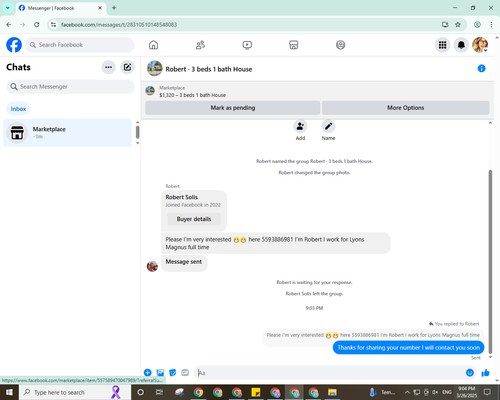The height and width of the screenshot is (400, 500).
Task: Click Robert Solis name in buyer card
Action: 182,197
